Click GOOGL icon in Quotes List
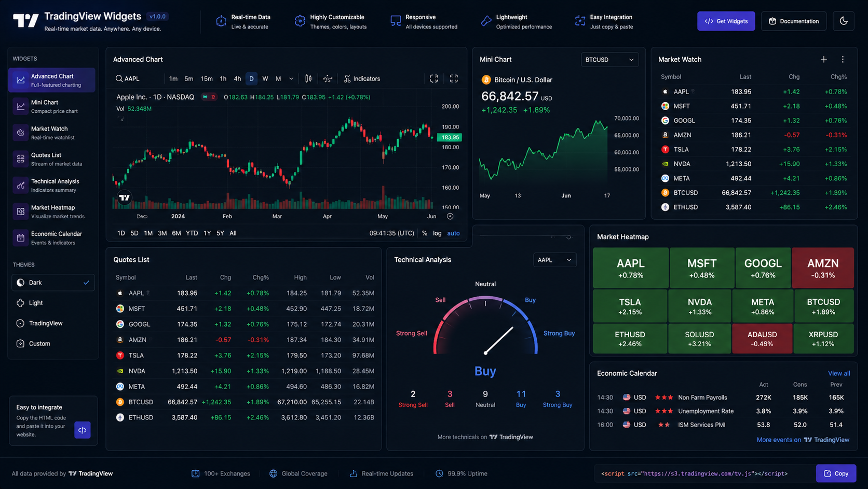The height and width of the screenshot is (489, 868). pyautogui.click(x=120, y=324)
